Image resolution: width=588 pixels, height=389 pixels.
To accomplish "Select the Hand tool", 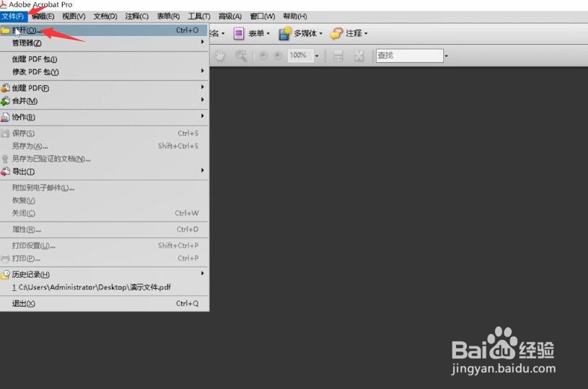I will click(x=219, y=56).
